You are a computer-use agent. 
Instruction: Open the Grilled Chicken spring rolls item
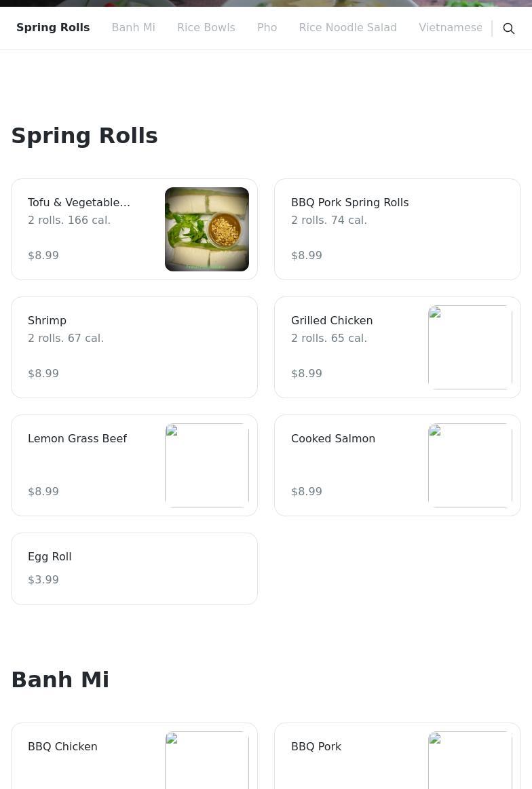332,320
